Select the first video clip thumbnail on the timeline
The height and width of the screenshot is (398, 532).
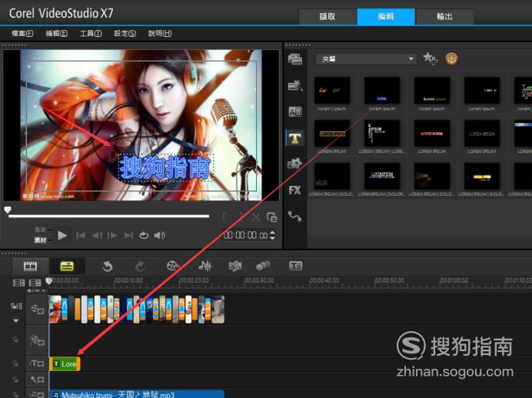point(55,309)
